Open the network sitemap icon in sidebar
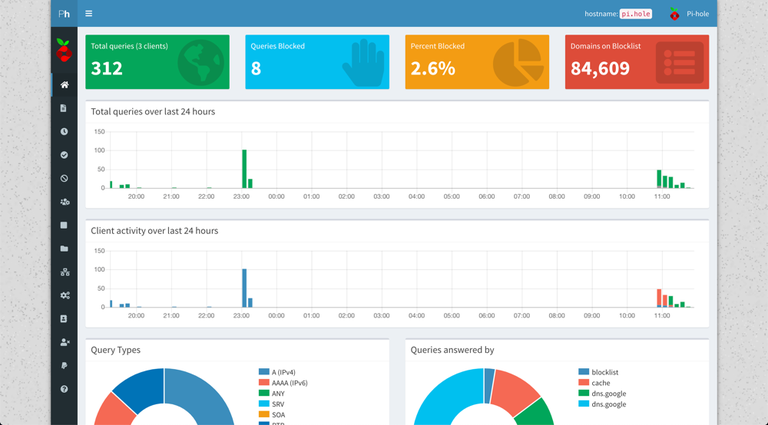Viewport: 768px width, 425px height. coord(64,271)
